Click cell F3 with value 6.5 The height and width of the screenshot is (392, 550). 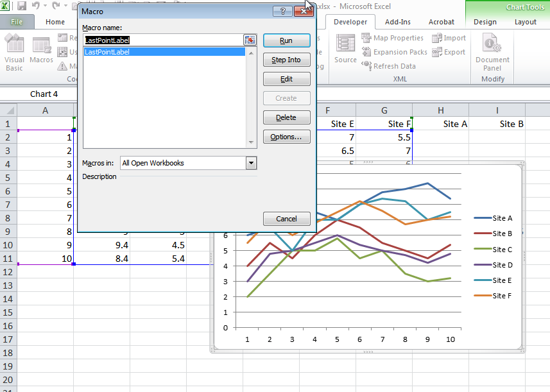pos(336,151)
